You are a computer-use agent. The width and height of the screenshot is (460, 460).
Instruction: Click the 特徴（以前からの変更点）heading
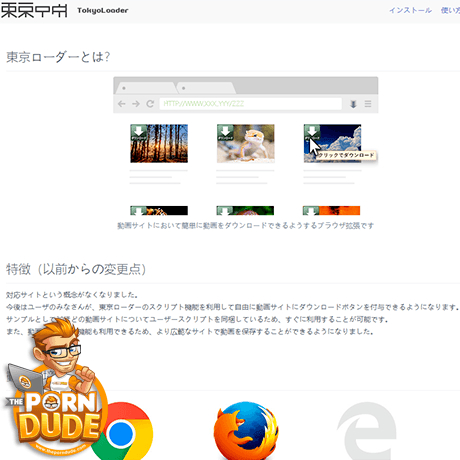point(76,269)
